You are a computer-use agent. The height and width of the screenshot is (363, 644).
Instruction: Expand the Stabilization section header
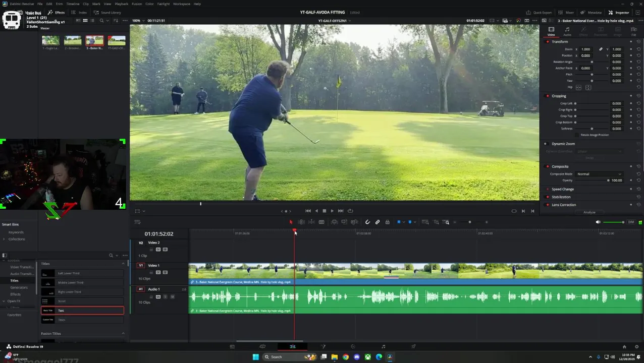coord(561,197)
